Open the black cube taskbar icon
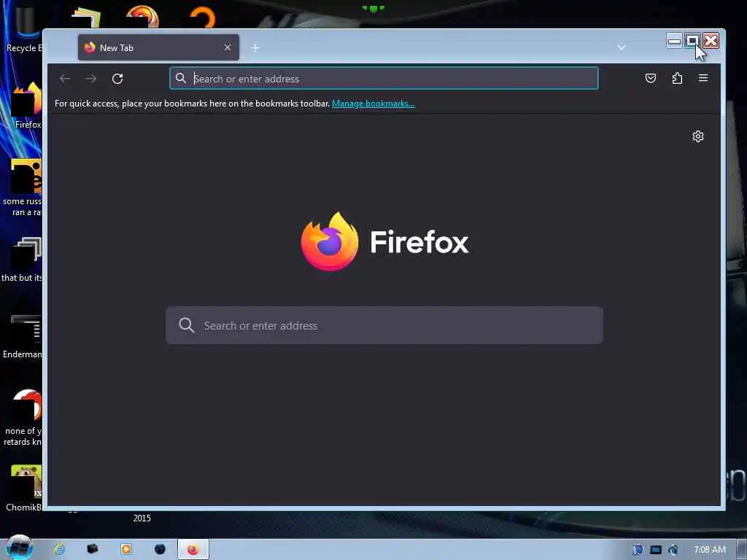The width and height of the screenshot is (747, 560). tap(93, 549)
